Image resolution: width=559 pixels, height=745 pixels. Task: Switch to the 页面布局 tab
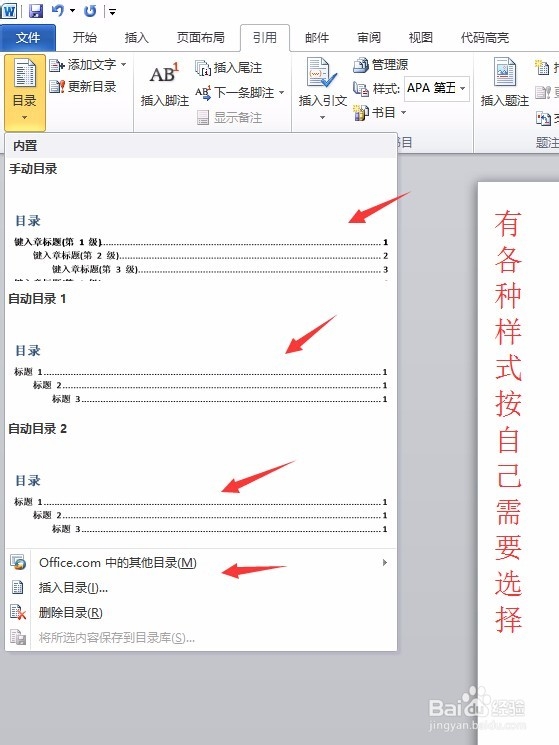click(x=200, y=38)
